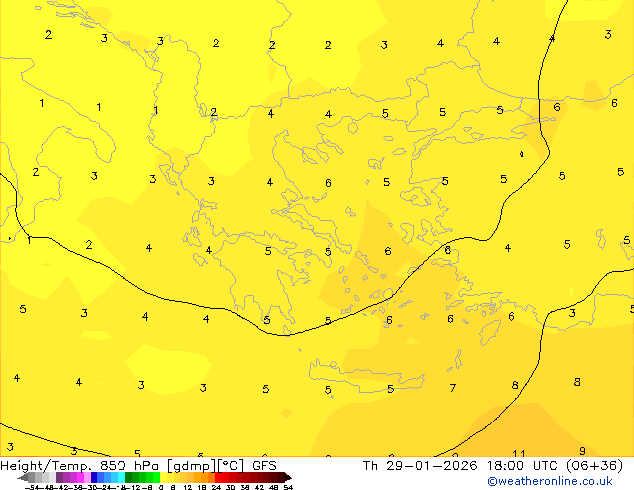Click the "54" label at legend's end

pos(288,487)
